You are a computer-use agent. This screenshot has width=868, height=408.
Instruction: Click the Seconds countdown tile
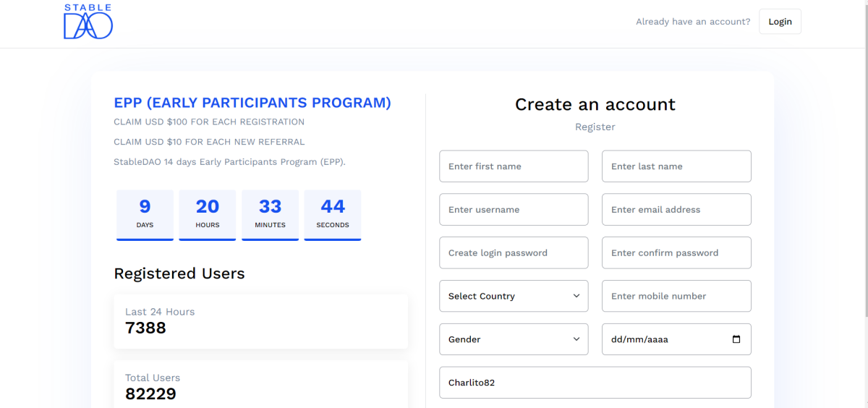pos(333,215)
